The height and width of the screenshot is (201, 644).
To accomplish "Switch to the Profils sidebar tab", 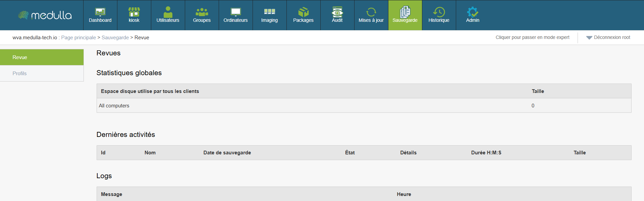I will click(x=42, y=73).
